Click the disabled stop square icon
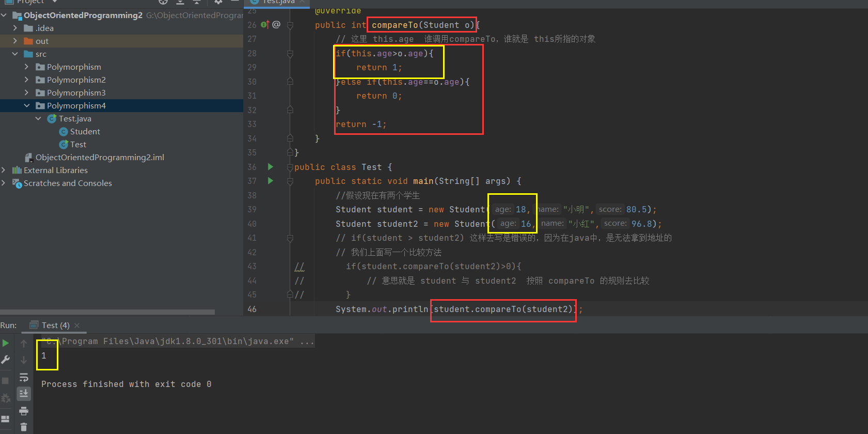 [5, 381]
